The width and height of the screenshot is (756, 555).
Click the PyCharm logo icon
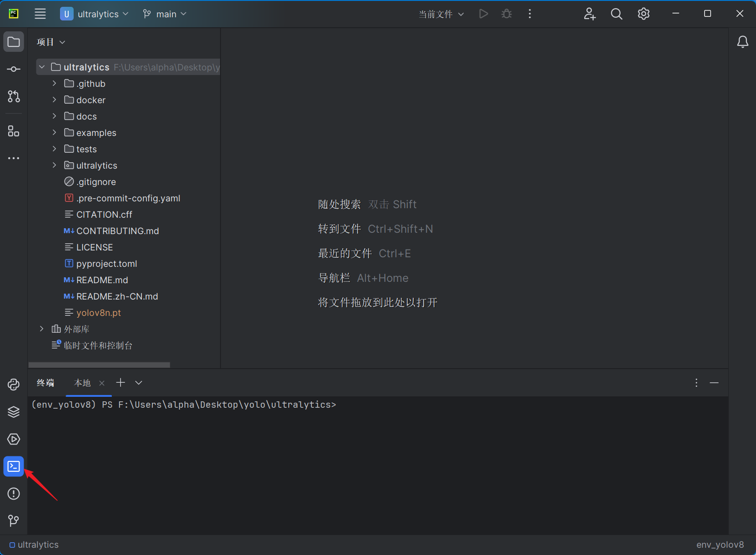(x=14, y=14)
